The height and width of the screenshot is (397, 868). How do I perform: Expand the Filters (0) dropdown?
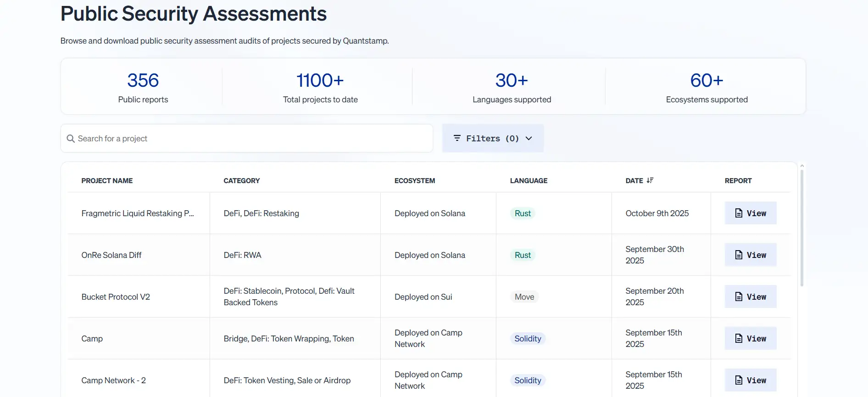tap(492, 138)
